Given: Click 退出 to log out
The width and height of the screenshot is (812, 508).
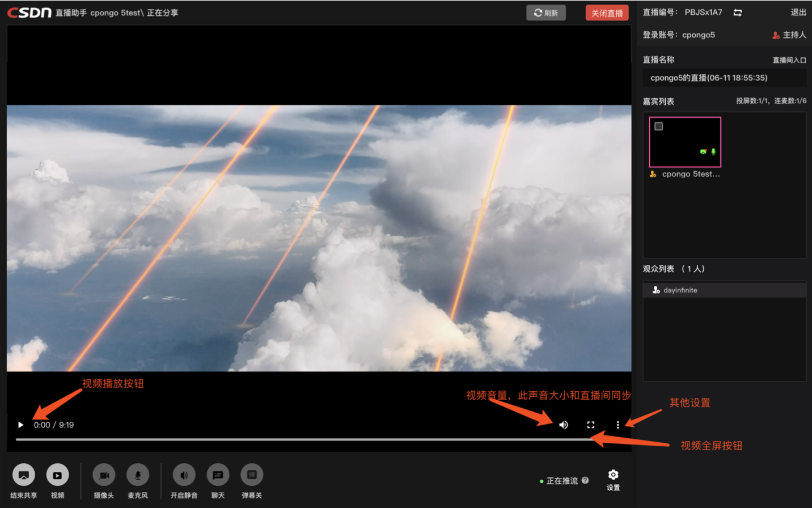Looking at the screenshot, I should [798, 12].
